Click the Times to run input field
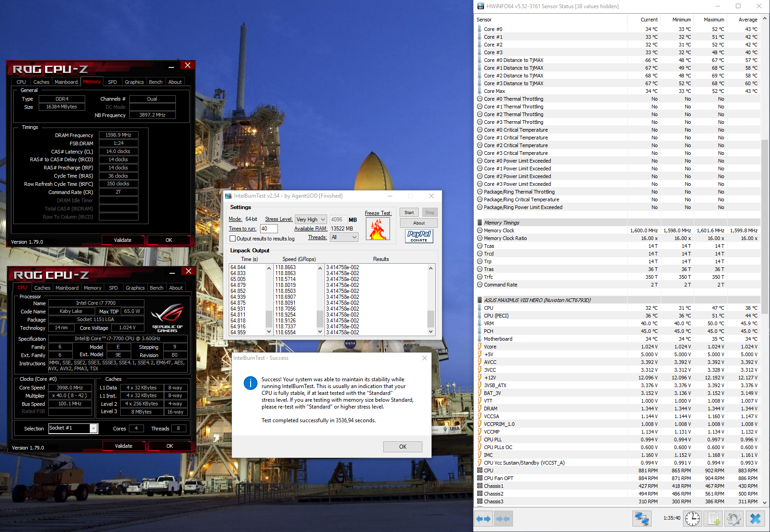The height and width of the screenshot is (532, 770). click(269, 229)
